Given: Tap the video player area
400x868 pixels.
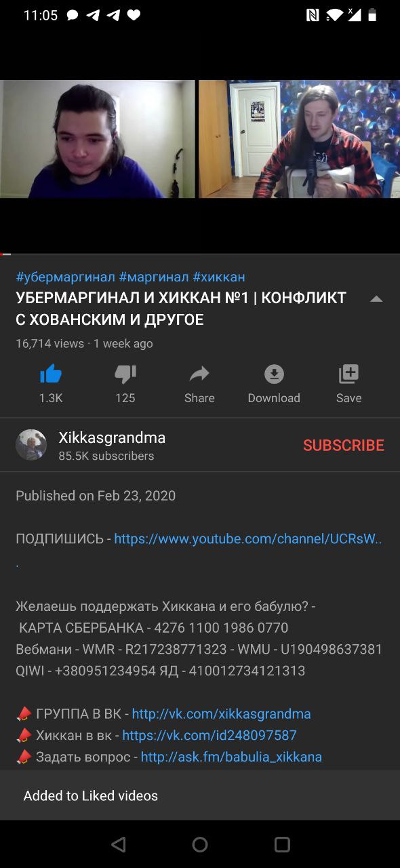Looking at the screenshot, I should click(200, 139).
